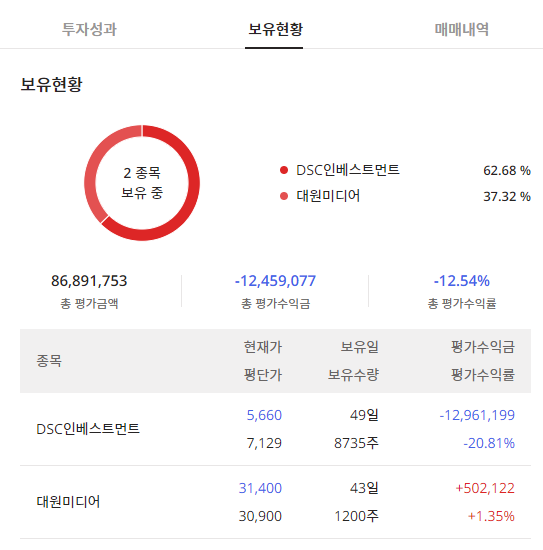Click loss amount -12,961,199
The width and height of the screenshot is (543, 550).
click(x=477, y=415)
